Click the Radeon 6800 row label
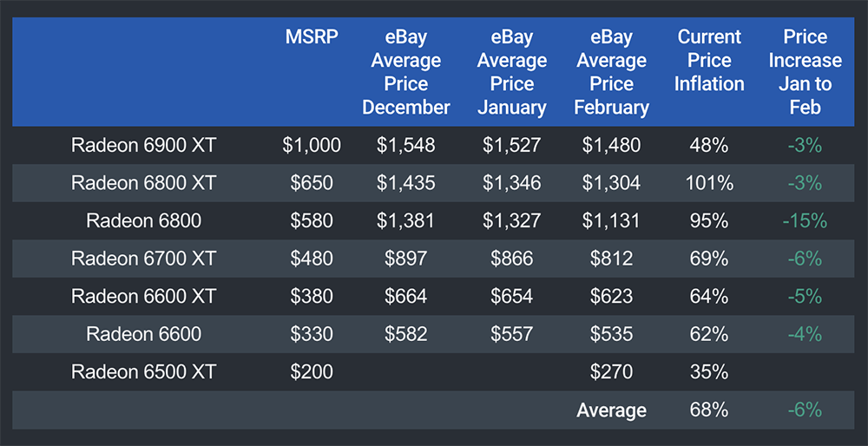This screenshot has height=446, width=868. click(x=144, y=220)
